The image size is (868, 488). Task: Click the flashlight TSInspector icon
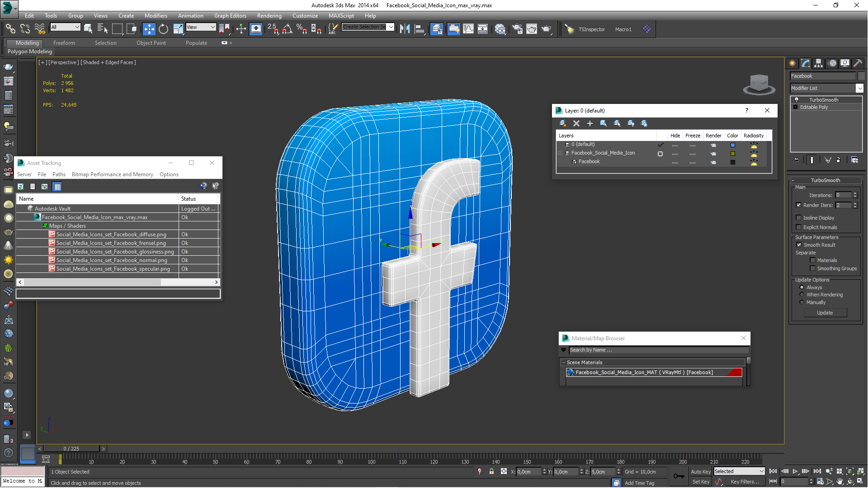(569, 29)
